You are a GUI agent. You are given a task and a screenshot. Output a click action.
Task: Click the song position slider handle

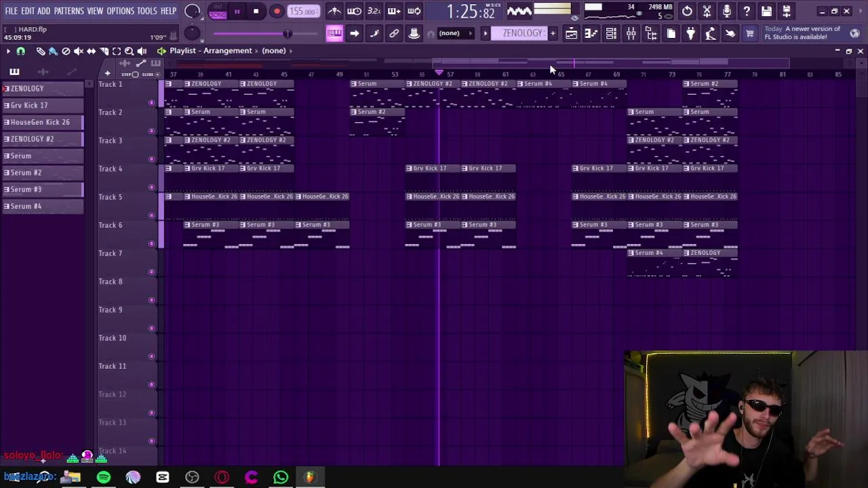click(288, 33)
